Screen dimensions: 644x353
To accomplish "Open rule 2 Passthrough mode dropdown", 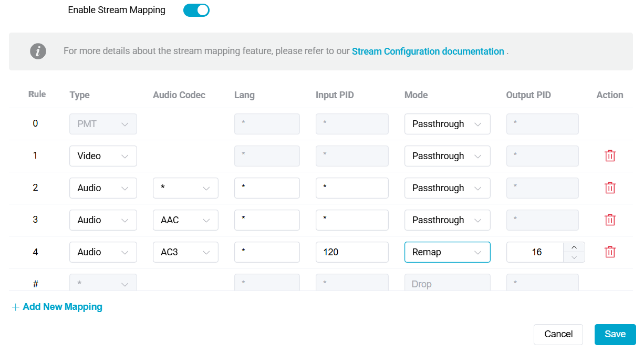I will (x=447, y=188).
